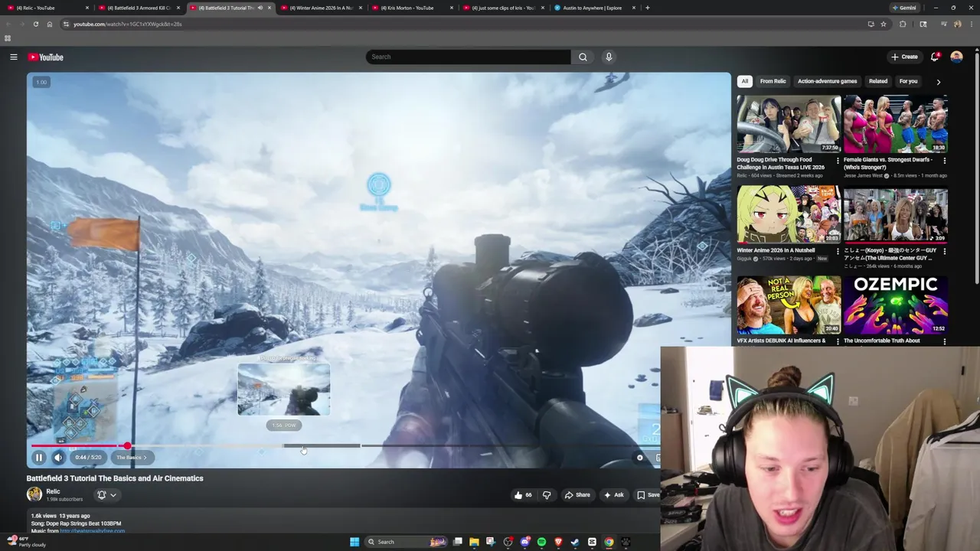
Task: Open options for Doug Doug video
Action: (x=838, y=161)
